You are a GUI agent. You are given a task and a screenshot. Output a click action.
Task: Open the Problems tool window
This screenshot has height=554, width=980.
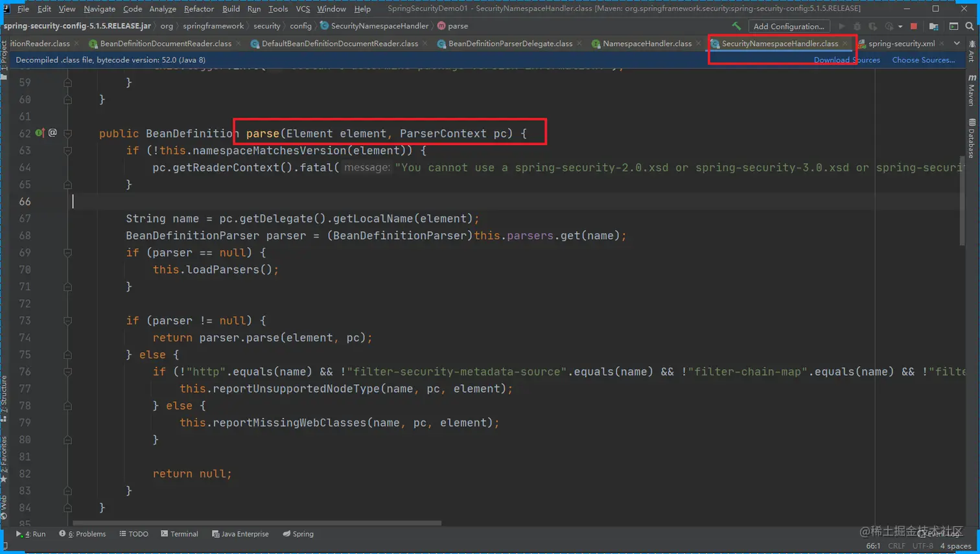click(82, 534)
